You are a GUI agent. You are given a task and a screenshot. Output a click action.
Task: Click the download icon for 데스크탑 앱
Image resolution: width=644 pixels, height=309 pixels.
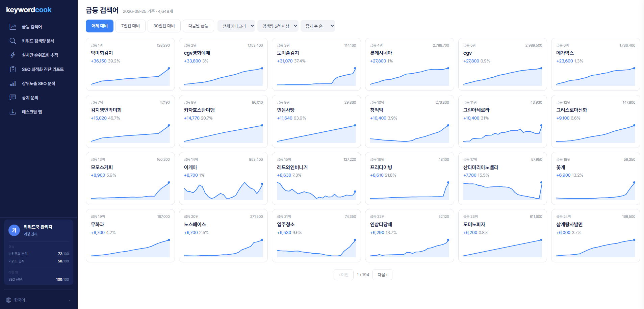pos(13,112)
